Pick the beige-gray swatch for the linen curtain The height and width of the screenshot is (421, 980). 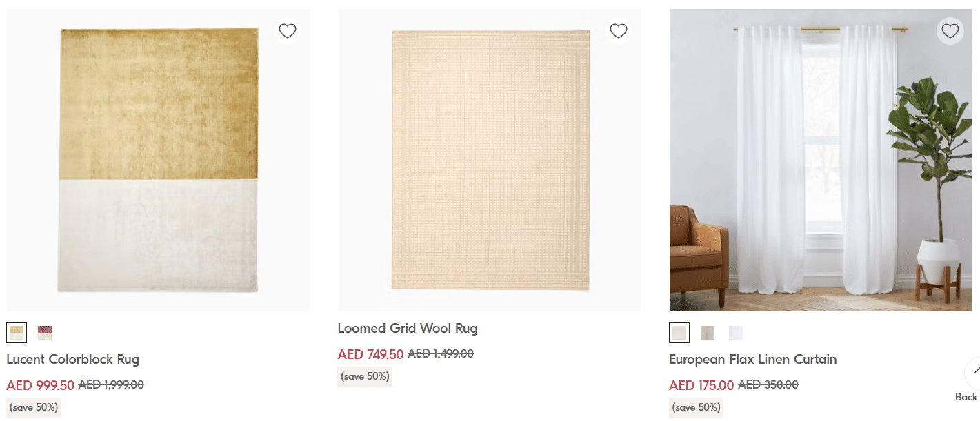[x=708, y=333]
